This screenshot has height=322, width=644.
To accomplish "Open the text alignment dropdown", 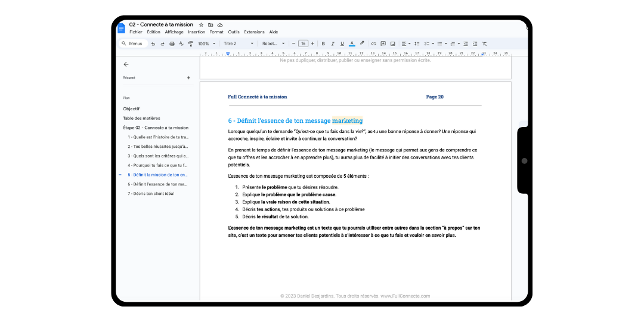I will tap(406, 44).
